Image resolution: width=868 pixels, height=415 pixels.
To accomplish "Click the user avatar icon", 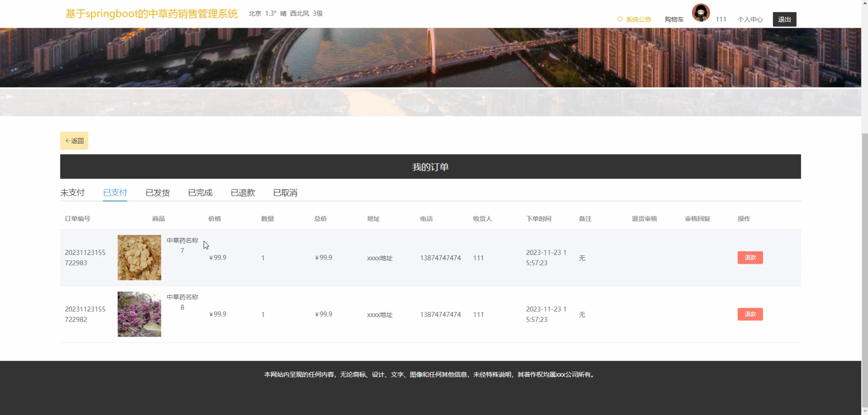I will coord(701,13).
